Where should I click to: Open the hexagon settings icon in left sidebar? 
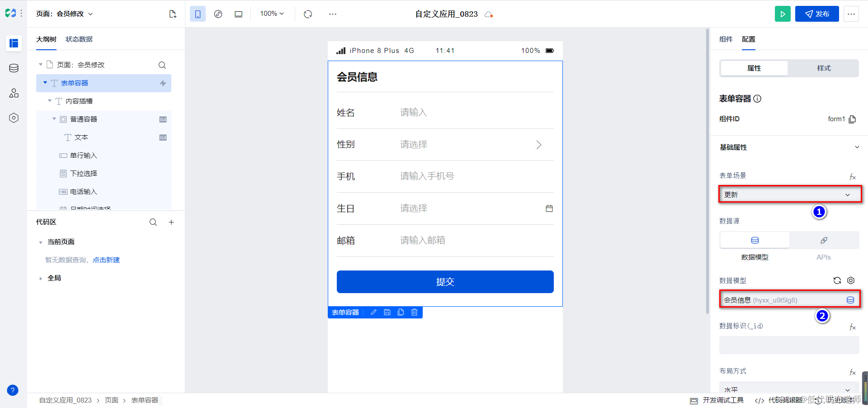pos(14,118)
